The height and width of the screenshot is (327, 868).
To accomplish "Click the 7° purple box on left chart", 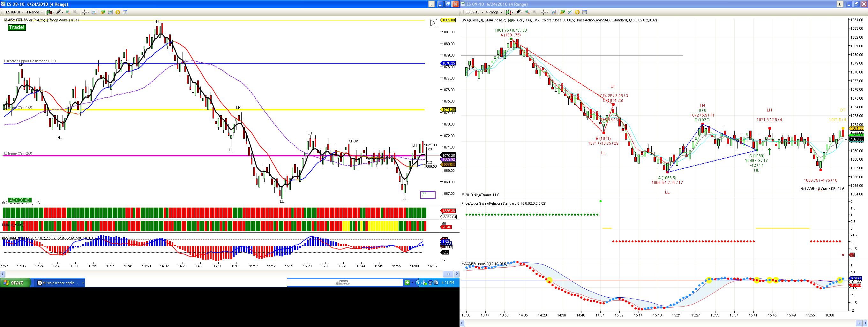I will pyautogui.click(x=428, y=195).
